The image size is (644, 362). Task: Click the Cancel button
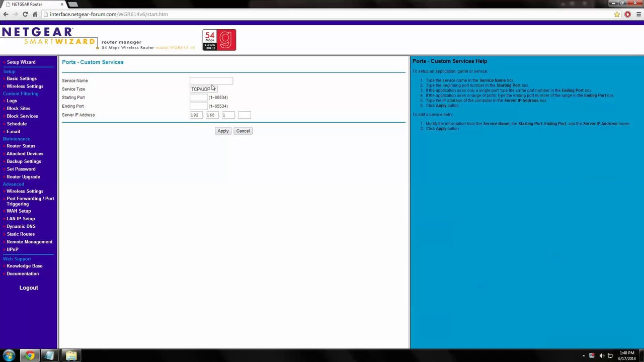(243, 131)
